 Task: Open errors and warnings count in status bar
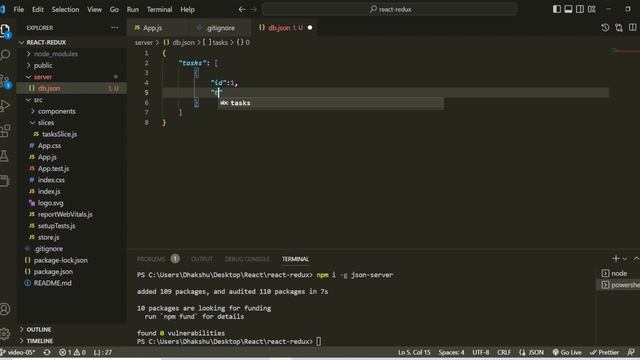coord(72,352)
